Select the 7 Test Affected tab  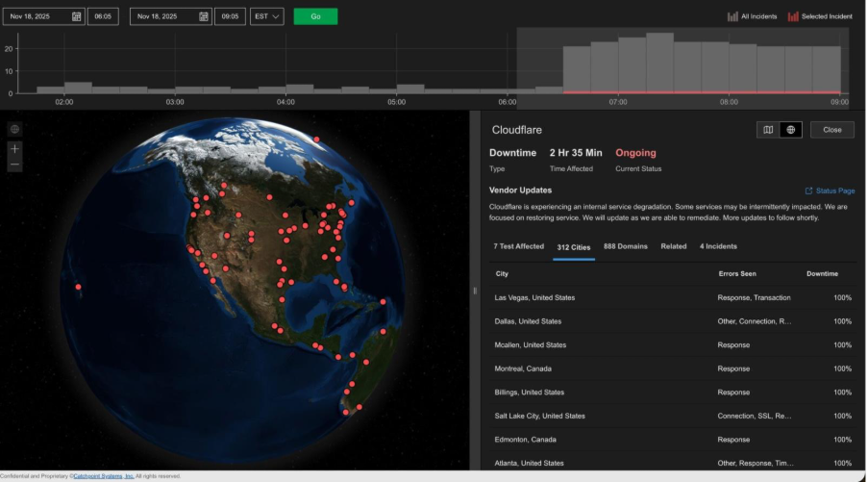(x=519, y=246)
